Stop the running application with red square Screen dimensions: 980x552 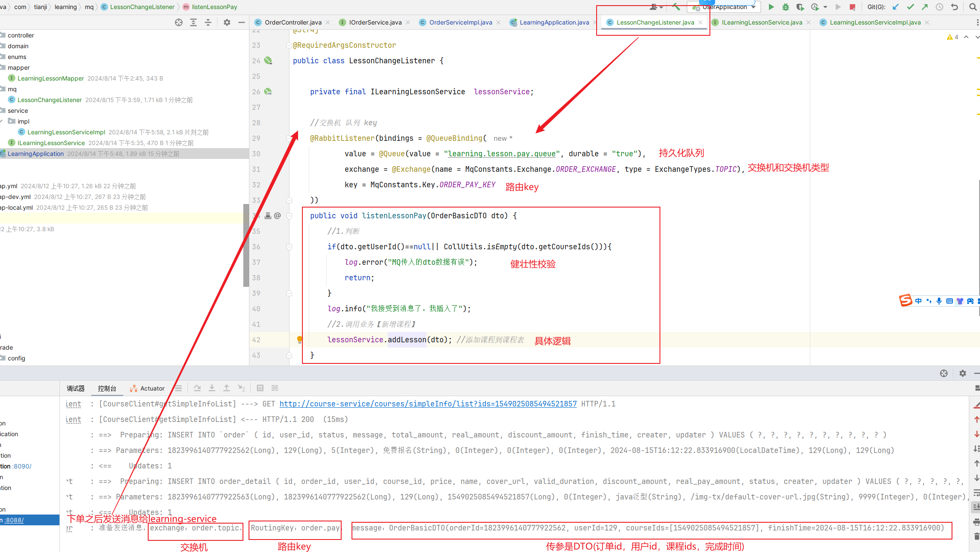[x=852, y=7]
